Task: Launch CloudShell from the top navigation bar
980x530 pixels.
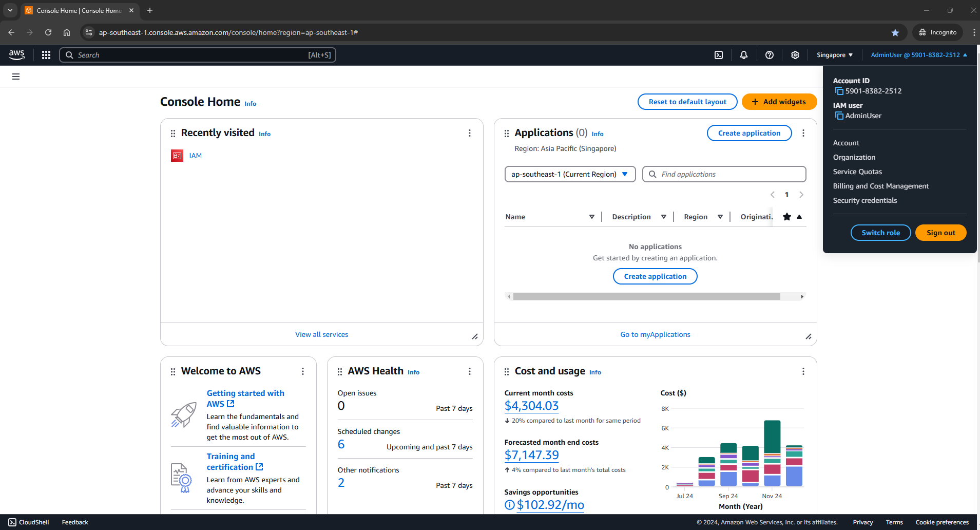Action: coord(719,55)
